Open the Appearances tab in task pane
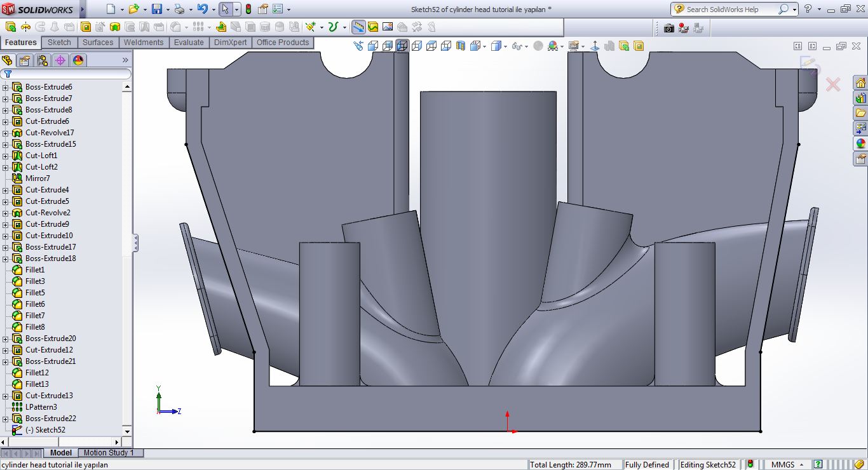This screenshot has height=470, width=868. pos(860,144)
